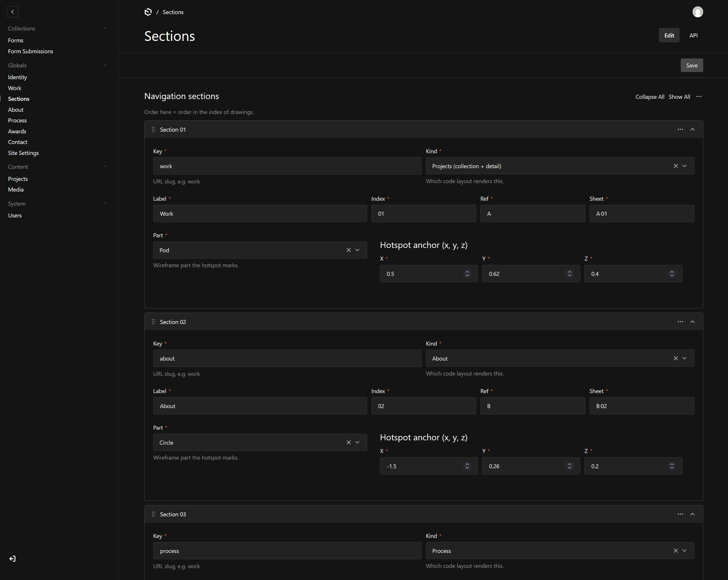Open Section 01 row actions menu

pyautogui.click(x=680, y=130)
